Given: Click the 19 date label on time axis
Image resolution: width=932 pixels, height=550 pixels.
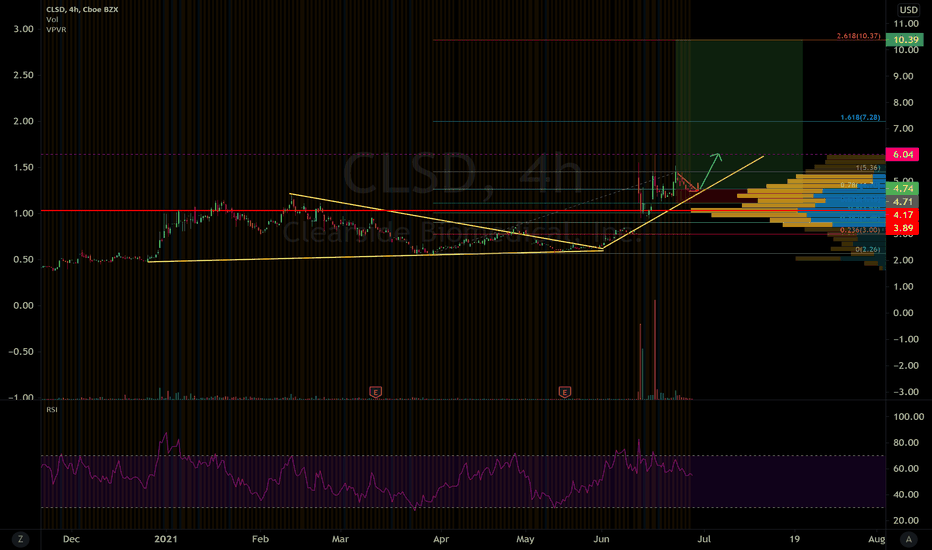Looking at the screenshot, I should coord(794,539).
